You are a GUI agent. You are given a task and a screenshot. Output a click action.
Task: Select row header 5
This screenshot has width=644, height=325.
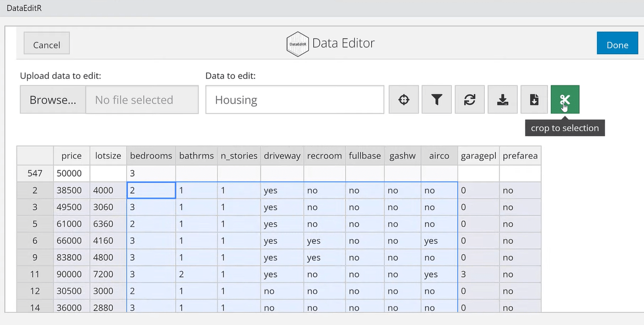[x=35, y=224]
